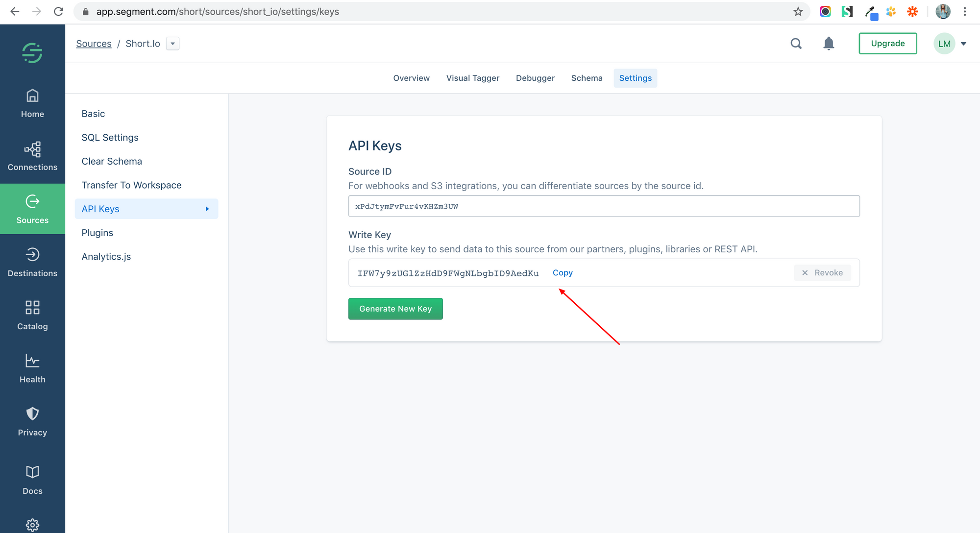The height and width of the screenshot is (533, 980).
Task: Expand the API Keys submenu arrow
Action: [x=207, y=209]
